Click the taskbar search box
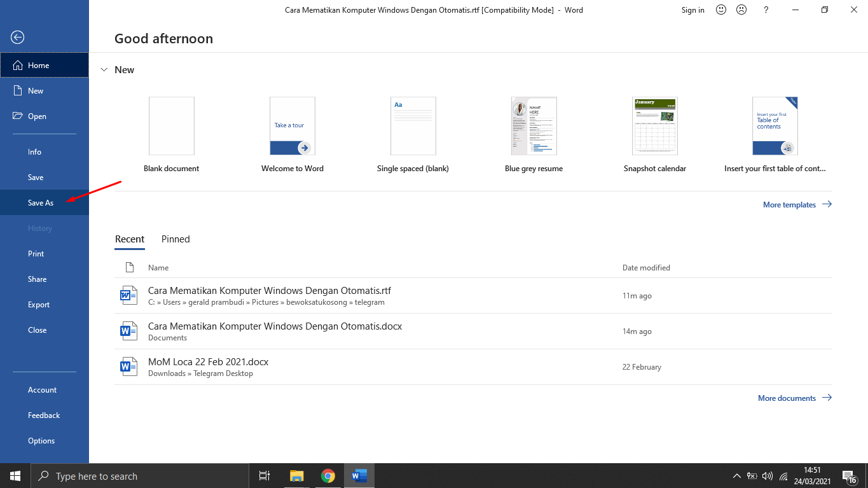868x488 pixels. (140, 476)
